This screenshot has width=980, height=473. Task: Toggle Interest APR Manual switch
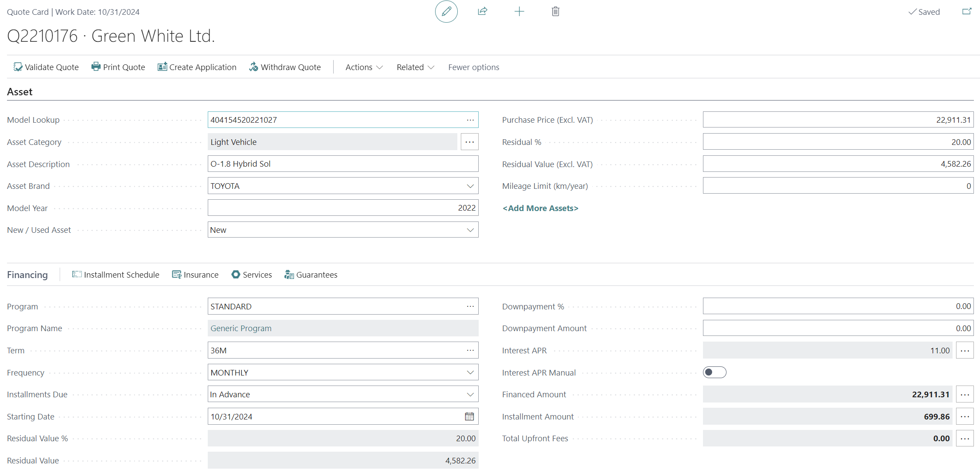tap(714, 372)
